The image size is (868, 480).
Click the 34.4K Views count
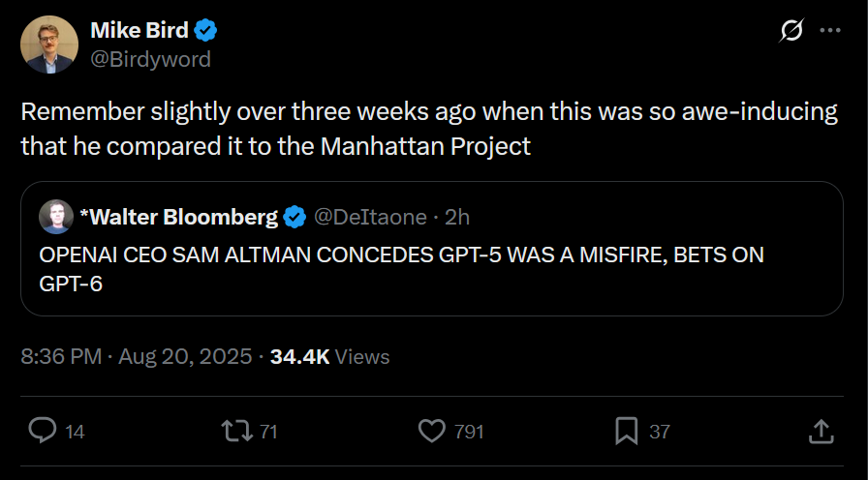click(x=329, y=356)
